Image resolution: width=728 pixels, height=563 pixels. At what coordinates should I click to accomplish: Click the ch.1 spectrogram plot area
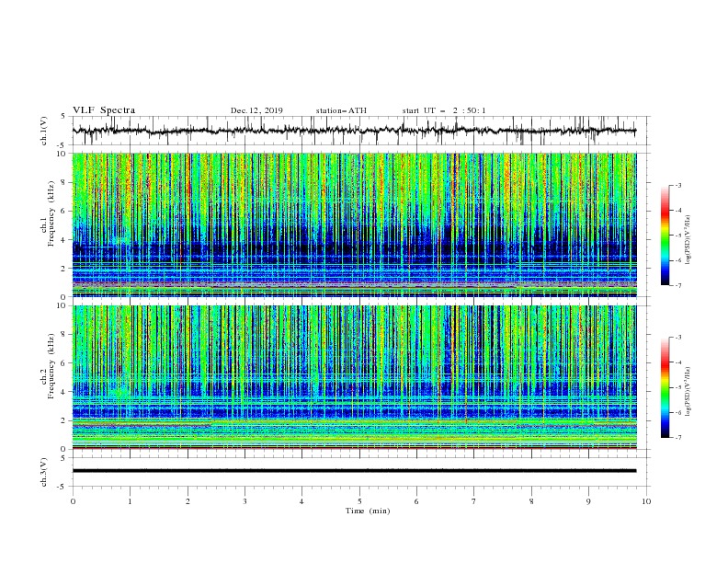point(354,224)
